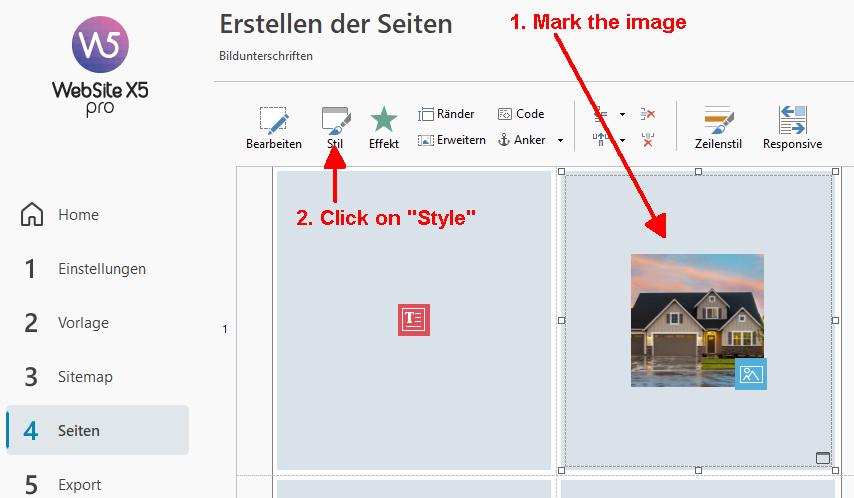
Task: Click the Anker anchor button
Action: [523, 140]
